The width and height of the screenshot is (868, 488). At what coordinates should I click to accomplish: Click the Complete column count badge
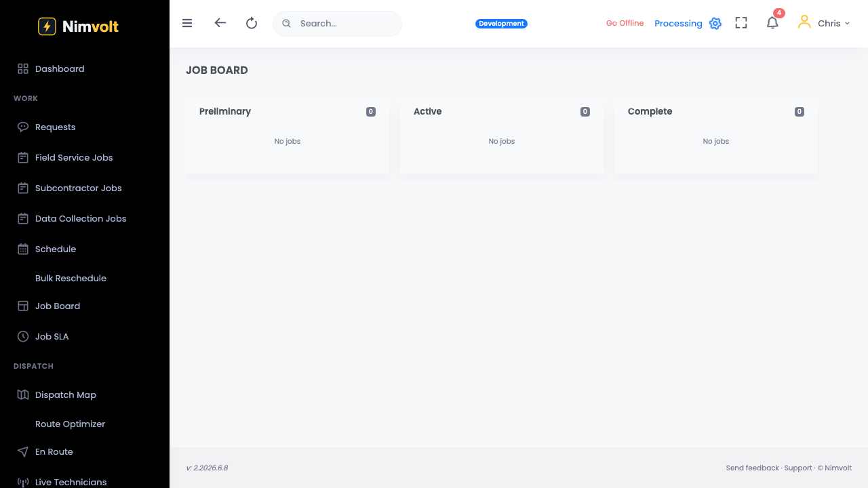tap(800, 112)
